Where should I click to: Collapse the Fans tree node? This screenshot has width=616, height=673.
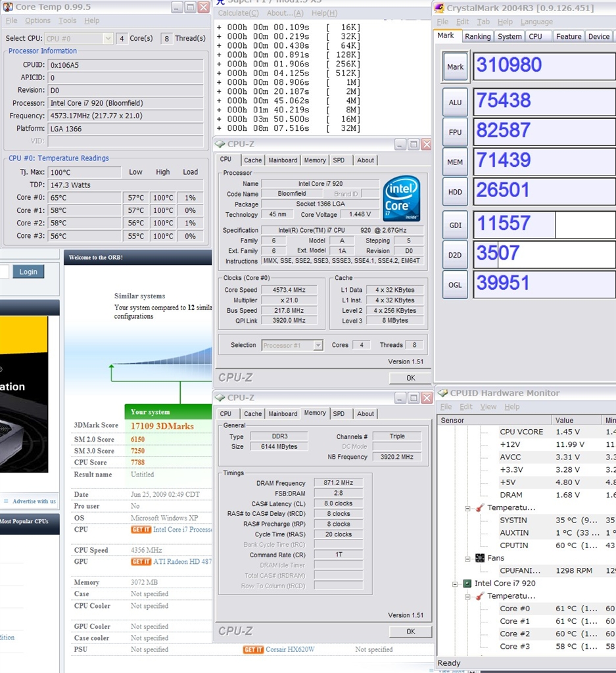[467, 558]
